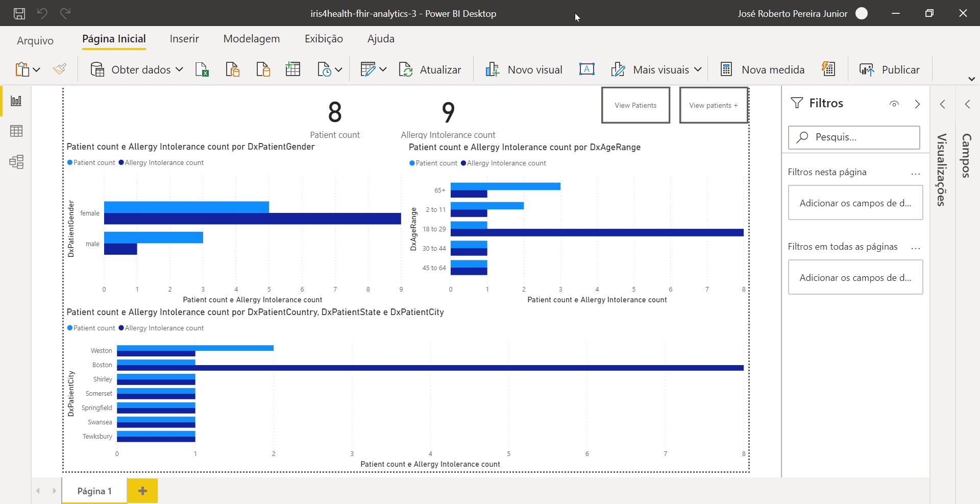Click the Save icon in title bar

point(19,14)
